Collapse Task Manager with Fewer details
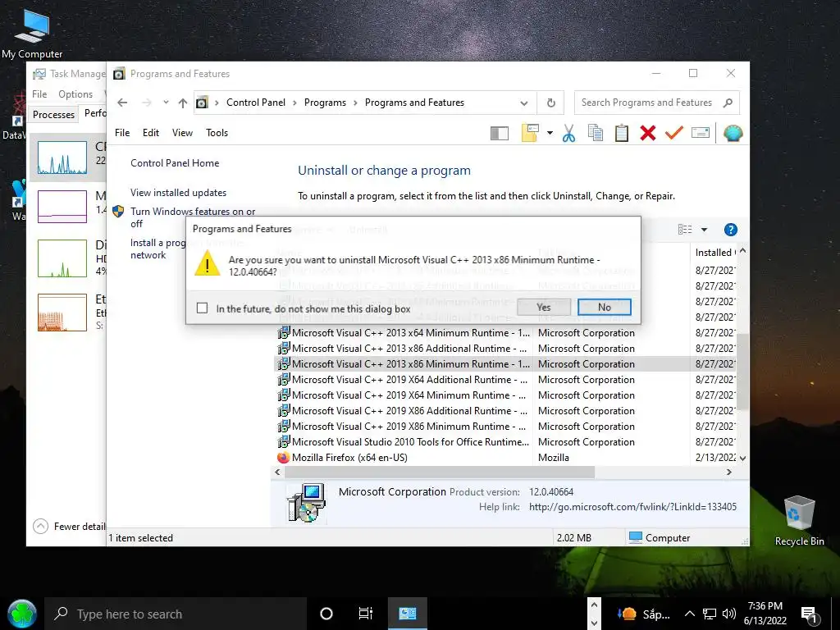The image size is (840, 630). click(70, 527)
